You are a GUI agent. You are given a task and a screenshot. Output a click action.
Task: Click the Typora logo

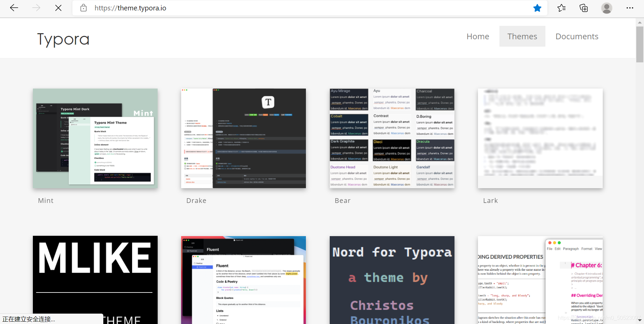[x=63, y=39]
